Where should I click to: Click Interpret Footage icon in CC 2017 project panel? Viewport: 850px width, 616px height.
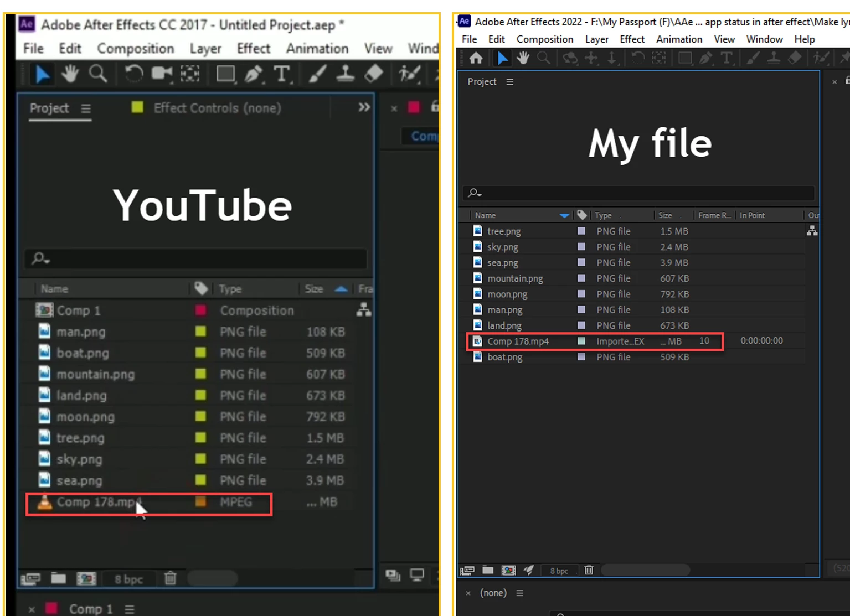click(x=31, y=579)
